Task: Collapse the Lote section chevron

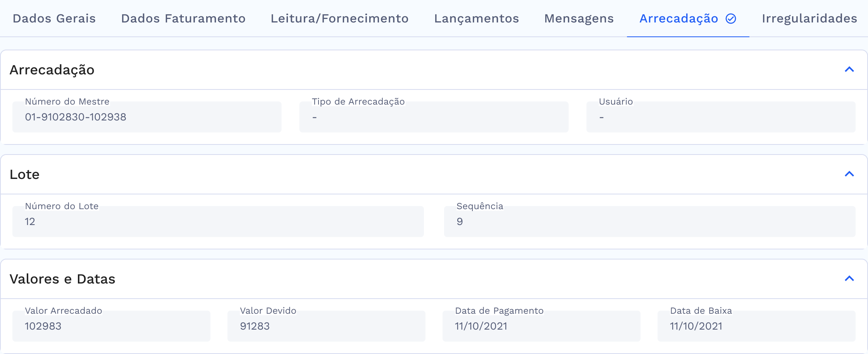Action: 849,174
